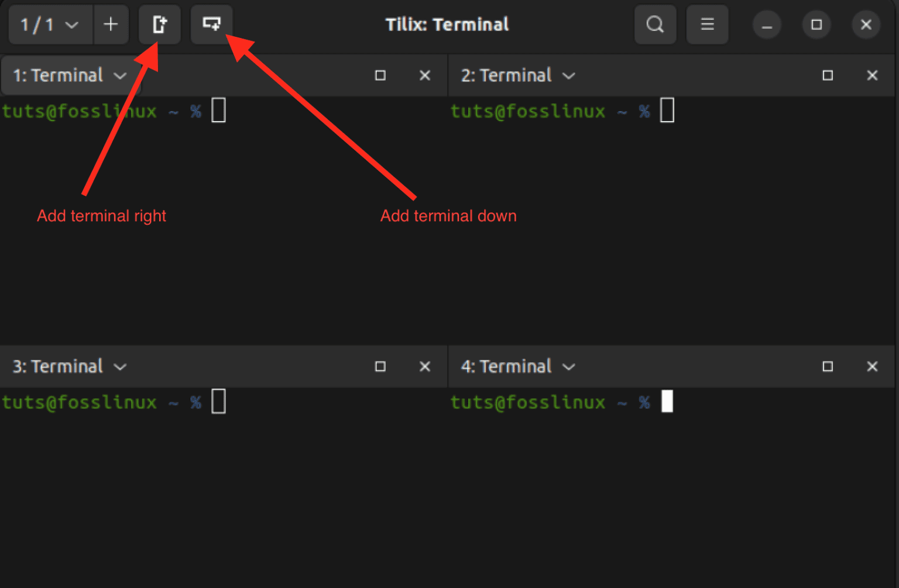Close the Terminal 2 pane
899x588 pixels.
click(x=872, y=75)
